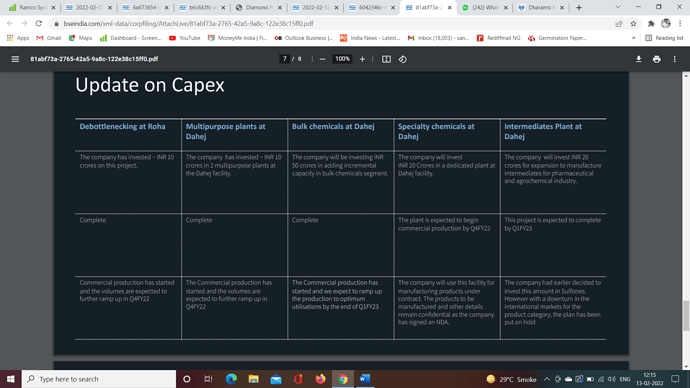Rotate the PDF counterclockwise
690x388 pixels.
point(403,59)
